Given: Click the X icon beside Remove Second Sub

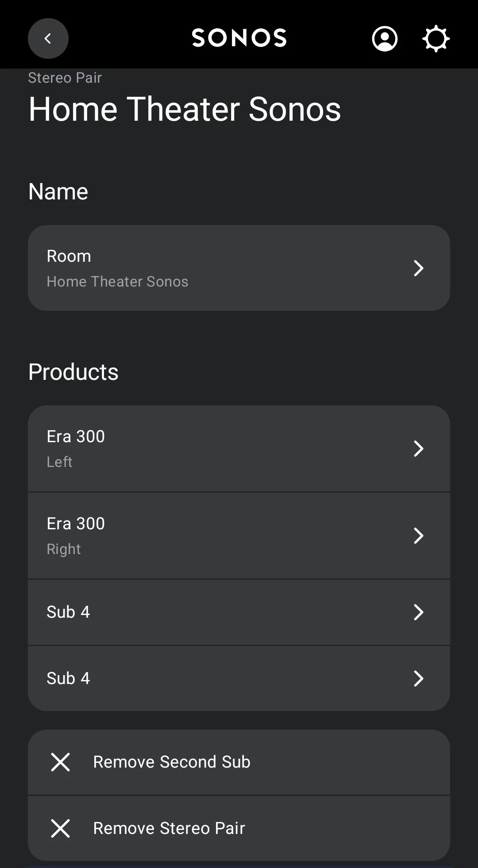Looking at the screenshot, I should click(x=61, y=762).
